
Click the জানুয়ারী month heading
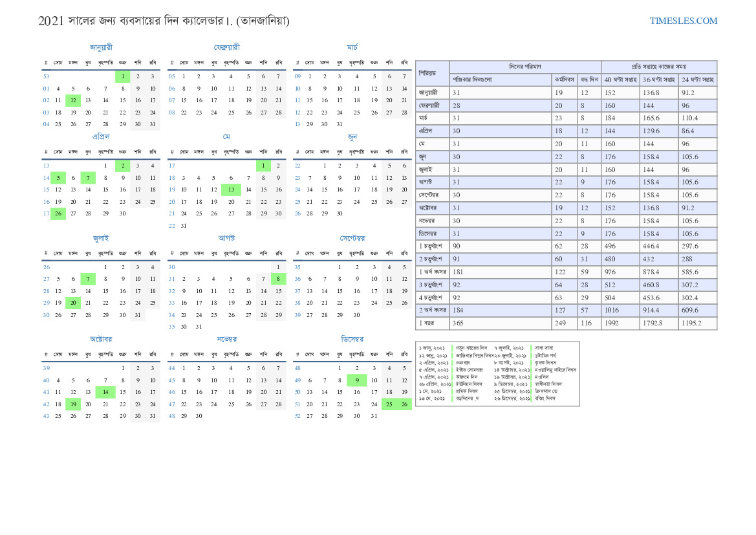[101, 47]
